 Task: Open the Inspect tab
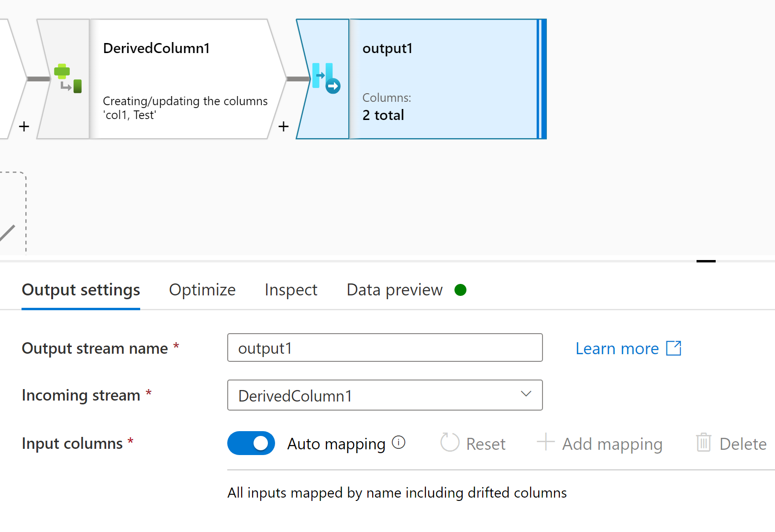291,290
